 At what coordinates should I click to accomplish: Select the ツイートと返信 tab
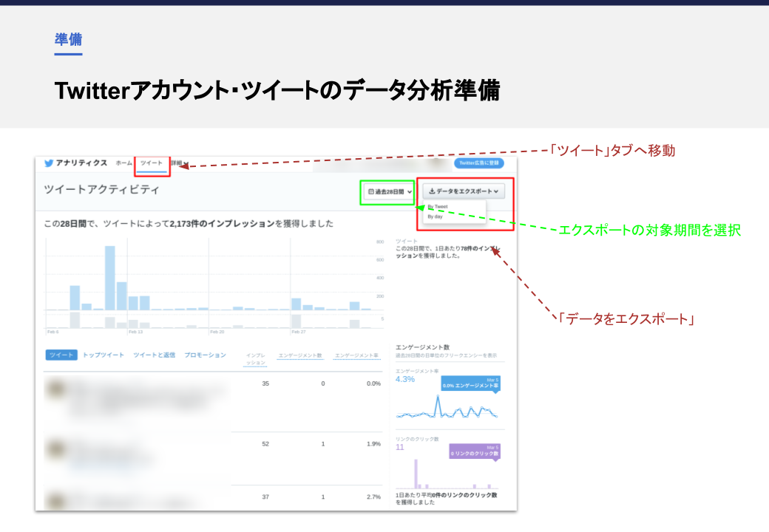point(154,355)
